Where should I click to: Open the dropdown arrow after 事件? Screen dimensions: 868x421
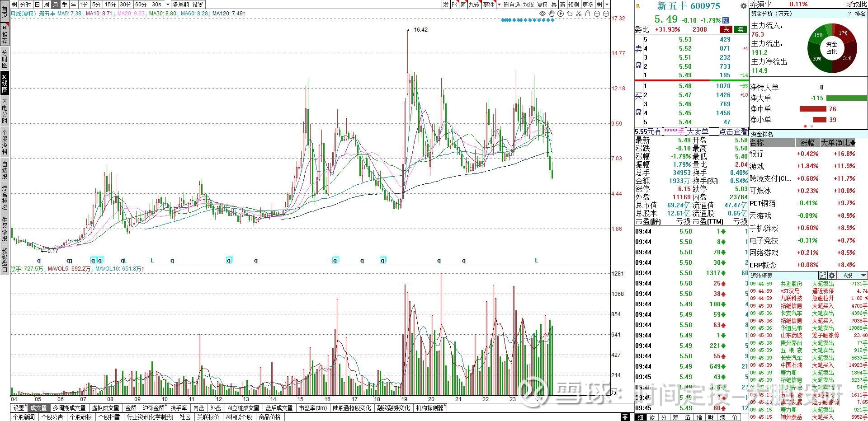(x=499, y=5)
